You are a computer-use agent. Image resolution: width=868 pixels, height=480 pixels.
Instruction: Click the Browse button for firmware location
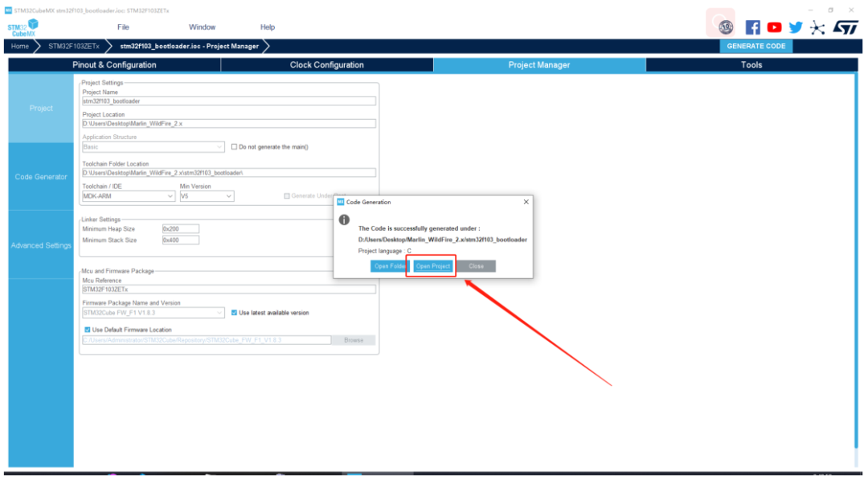coord(353,340)
